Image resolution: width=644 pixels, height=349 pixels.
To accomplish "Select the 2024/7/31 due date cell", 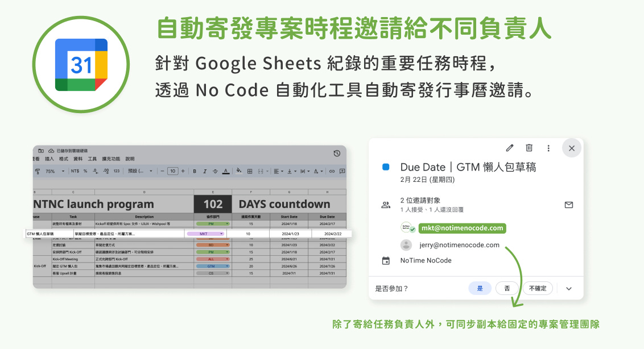I will [x=327, y=273].
